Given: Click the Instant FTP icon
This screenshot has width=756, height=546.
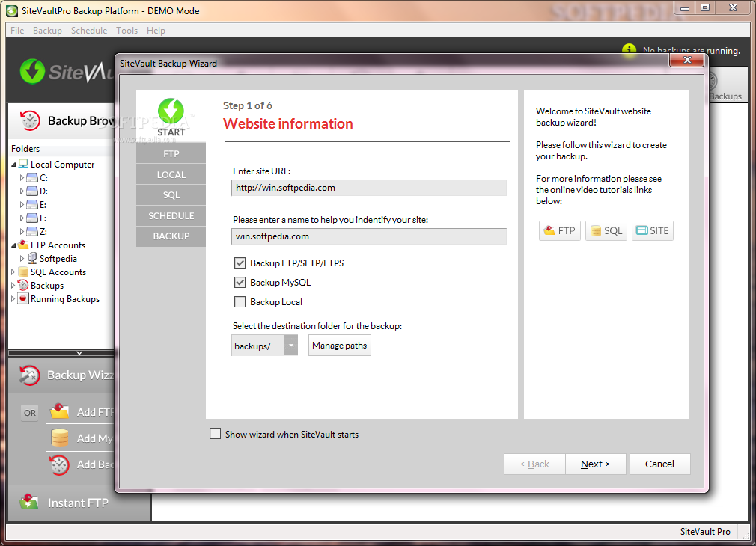Looking at the screenshot, I should click(29, 502).
